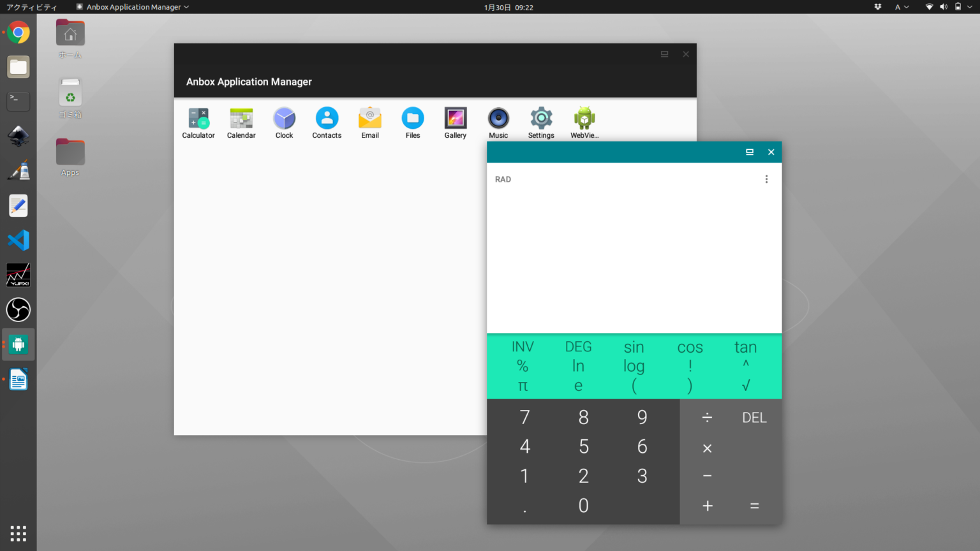Open the Clock app
The height and width of the screenshot is (551, 980).
(284, 122)
